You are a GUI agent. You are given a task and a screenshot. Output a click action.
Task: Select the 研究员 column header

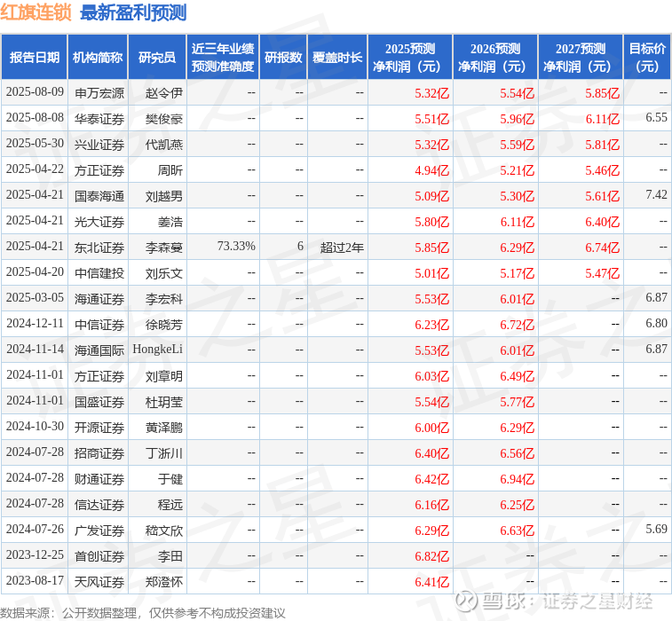(x=157, y=58)
